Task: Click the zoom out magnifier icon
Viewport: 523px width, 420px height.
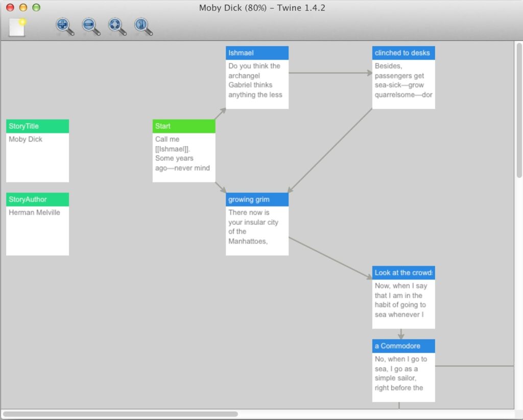Action: tap(90, 26)
